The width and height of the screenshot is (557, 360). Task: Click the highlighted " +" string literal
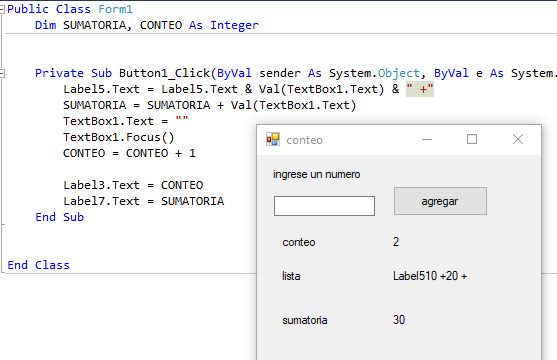click(420, 89)
